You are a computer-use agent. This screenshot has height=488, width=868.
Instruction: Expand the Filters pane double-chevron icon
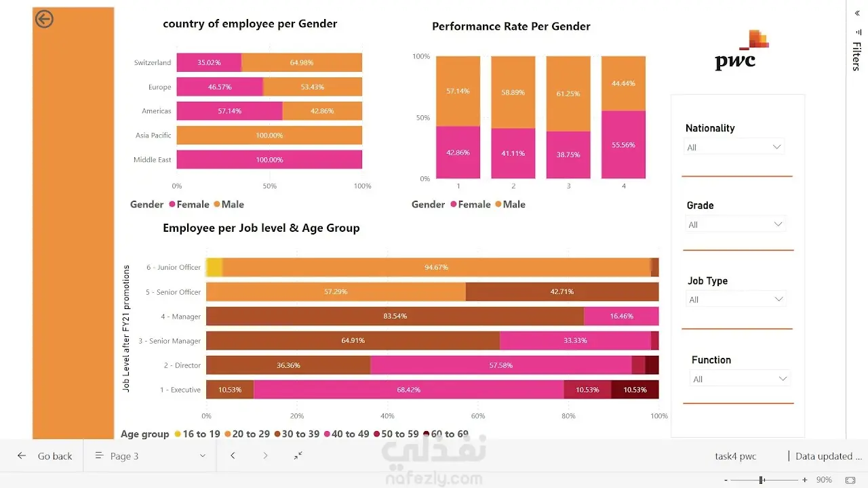857,13
